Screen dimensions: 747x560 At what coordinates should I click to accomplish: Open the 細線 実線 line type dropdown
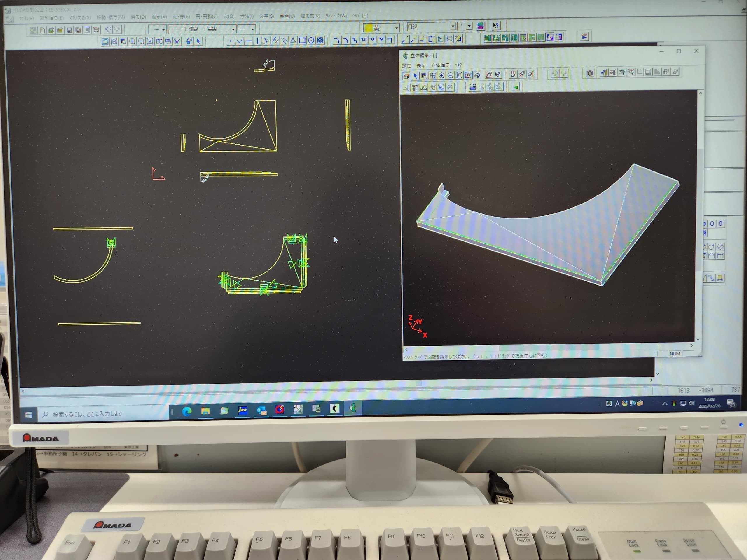click(233, 29)
